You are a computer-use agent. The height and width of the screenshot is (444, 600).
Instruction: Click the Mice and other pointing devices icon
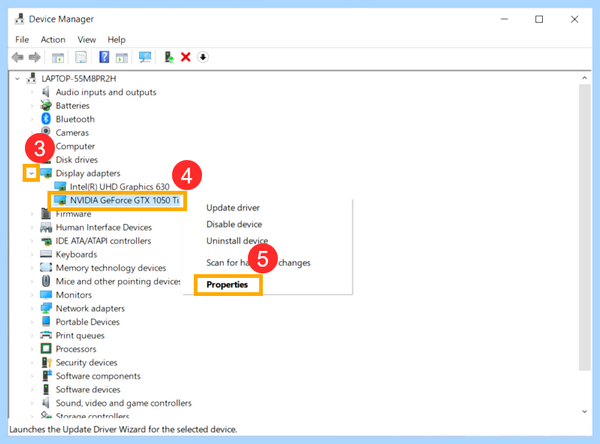46,281
